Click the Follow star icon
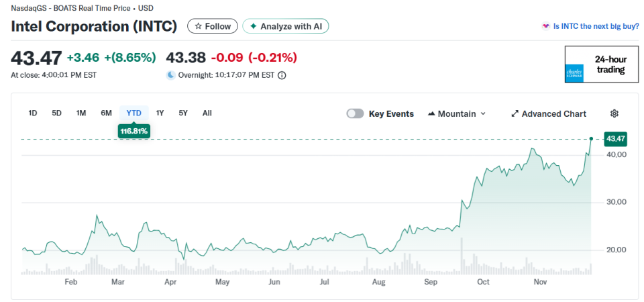Viewport: 644px width, 302px height. (198, 26)
